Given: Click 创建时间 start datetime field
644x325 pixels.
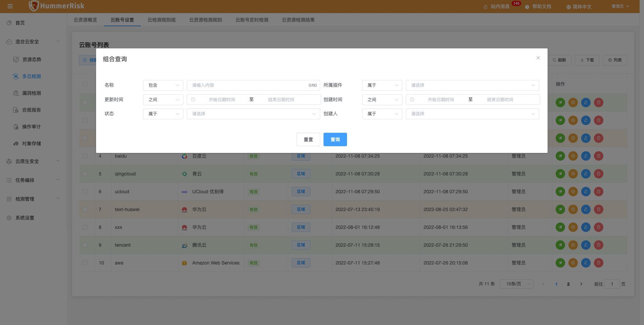Looking at the screenshot, I should click(441, 99).
